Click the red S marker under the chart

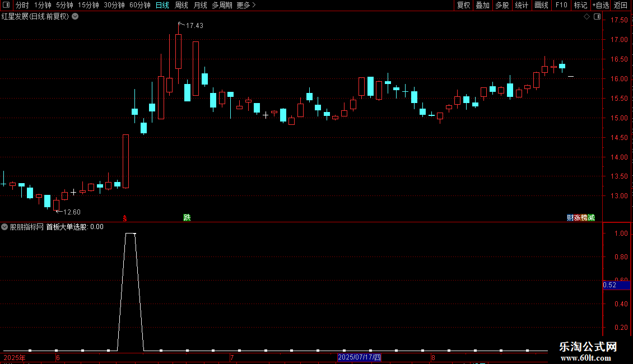125,218
